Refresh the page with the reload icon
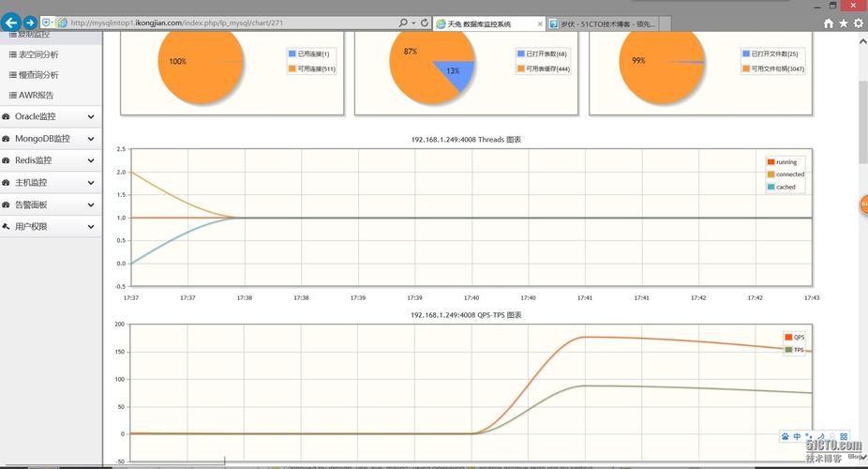868x469 pixels. pyautogui.click(x=424, y=23)
